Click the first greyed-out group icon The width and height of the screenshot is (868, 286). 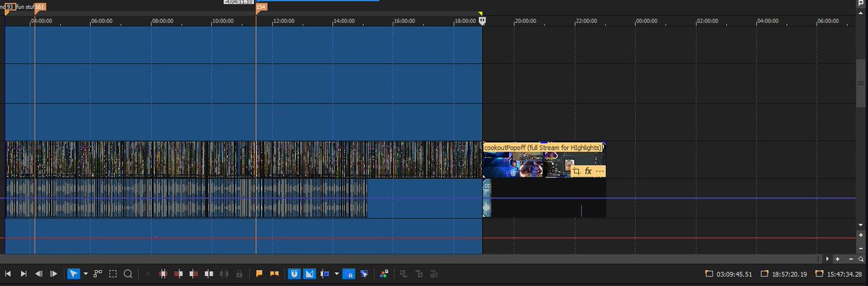coord(404,274)
